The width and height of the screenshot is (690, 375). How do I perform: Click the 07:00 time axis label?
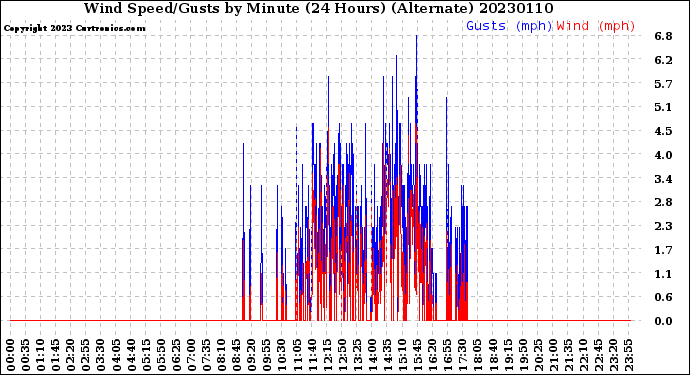pyautogui.click(x=191, y=355)
